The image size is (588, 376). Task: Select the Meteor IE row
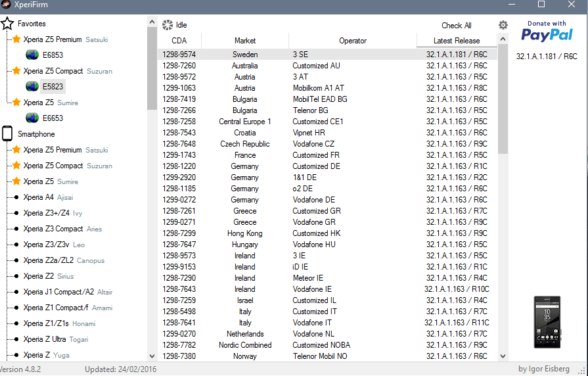click(x=327, y=277)
